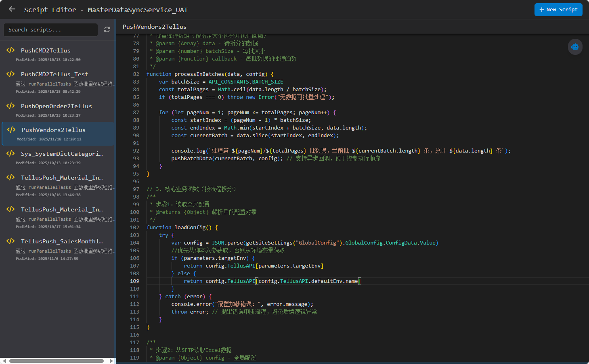Click the sidebar scrollbar right arrow
This screenshot has width=589, height=364.
[111, 361]
